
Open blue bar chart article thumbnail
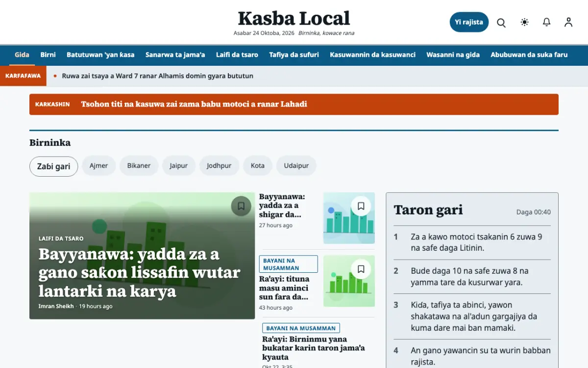(x=349, y=218)
